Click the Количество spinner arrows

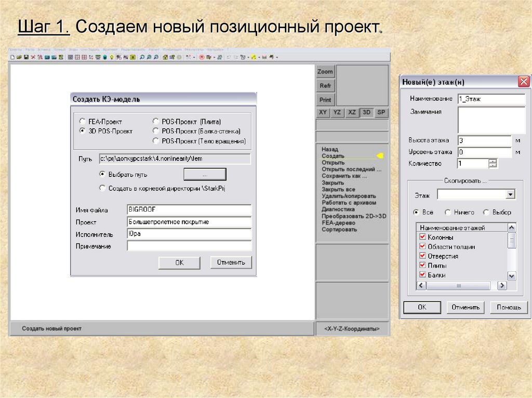point(493,164)
